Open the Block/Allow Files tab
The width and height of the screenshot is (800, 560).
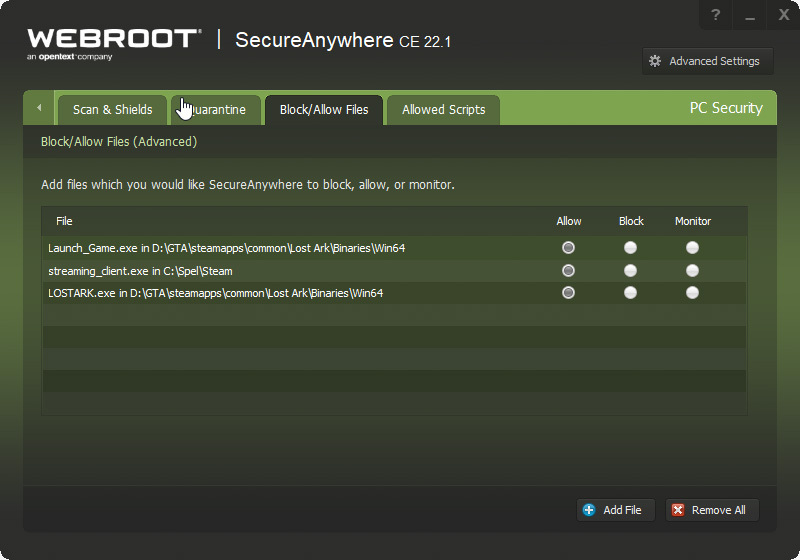tap(324, 110)
